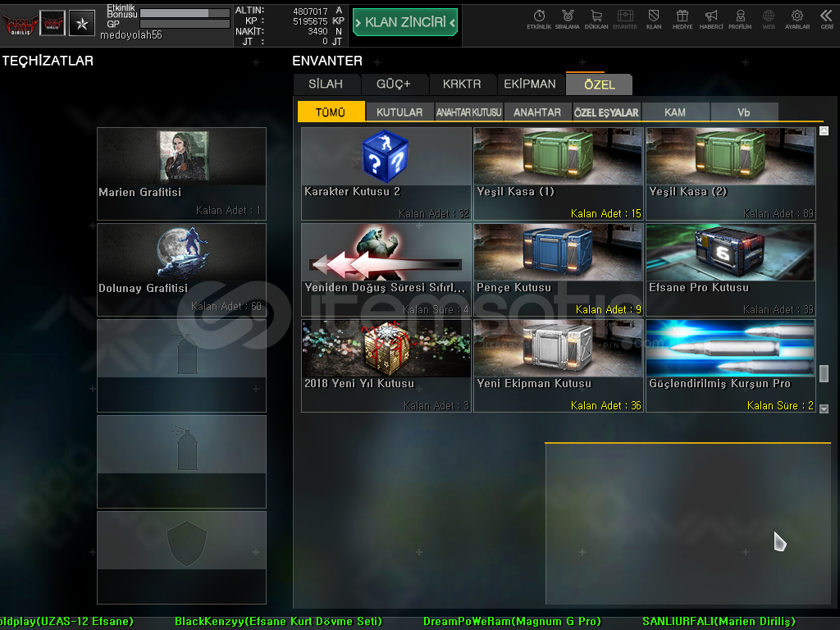The width and height of the screenshot is (840, 630).
Task: Select the Dolunay Grafitisi equipment slot
Action: [x=181, y=269]
